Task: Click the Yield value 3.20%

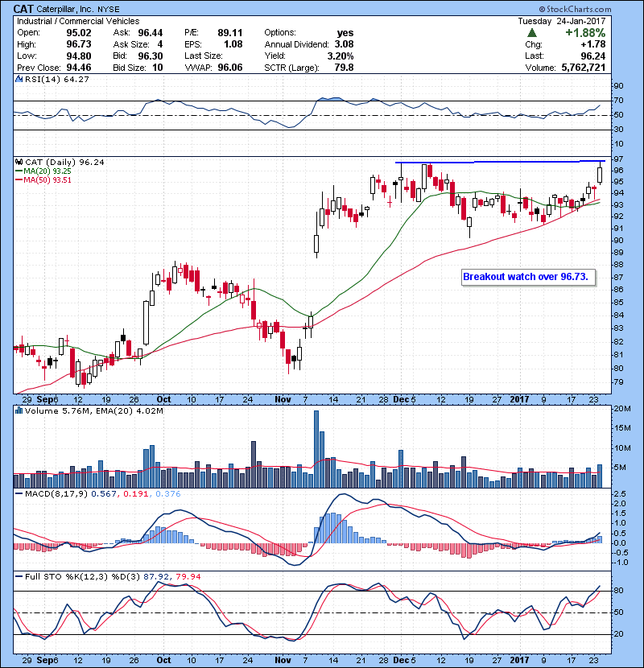Action: 341,56
